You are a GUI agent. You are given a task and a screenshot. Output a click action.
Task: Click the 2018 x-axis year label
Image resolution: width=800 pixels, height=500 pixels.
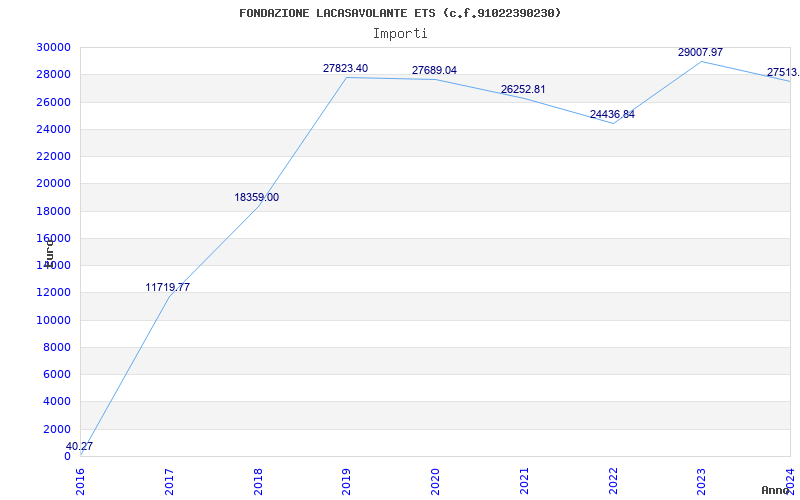pos(258,481)
